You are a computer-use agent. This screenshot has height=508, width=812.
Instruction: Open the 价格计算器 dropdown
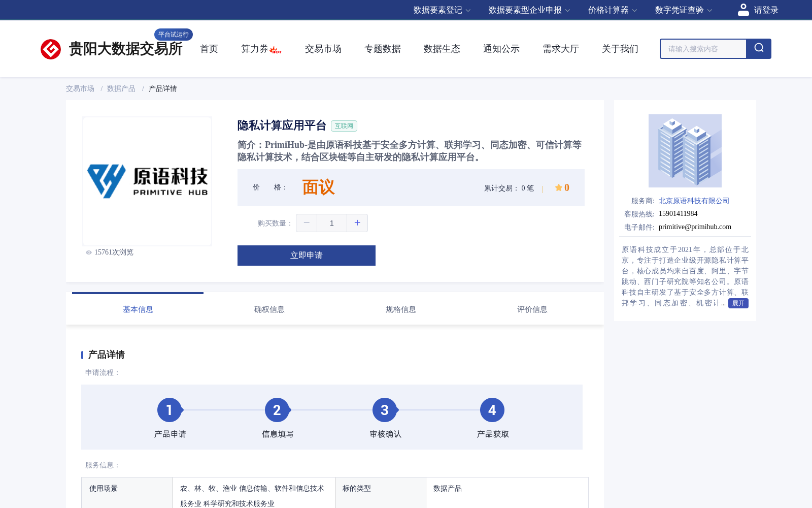[x=613, y=10]
